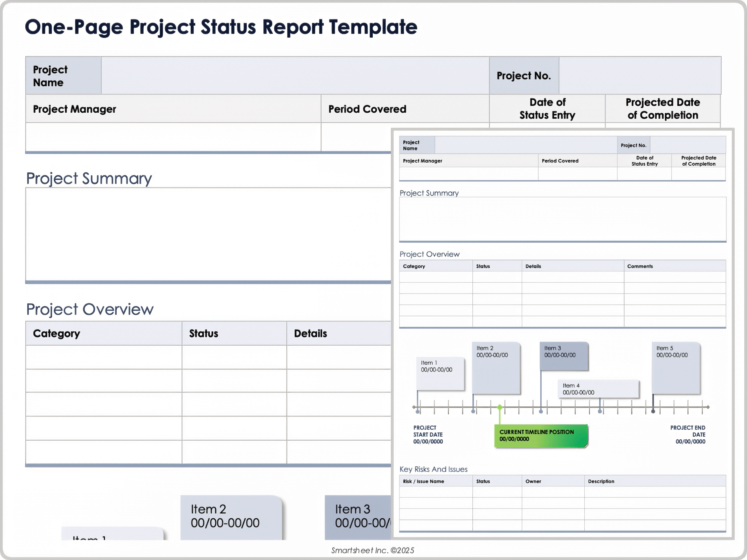Click the Smartsheet Inc. copyright footer

click(372, 550)
